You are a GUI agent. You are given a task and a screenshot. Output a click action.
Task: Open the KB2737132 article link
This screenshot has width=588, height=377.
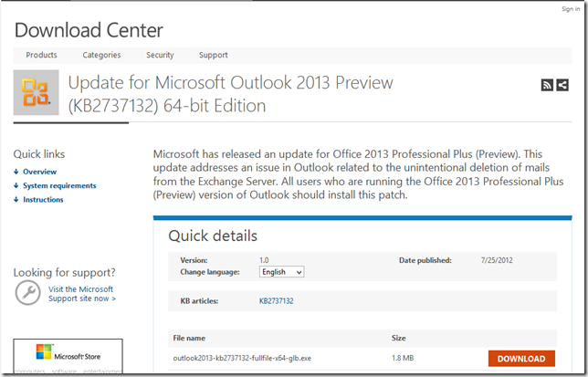pyautogui.click(x=278, y=300)
